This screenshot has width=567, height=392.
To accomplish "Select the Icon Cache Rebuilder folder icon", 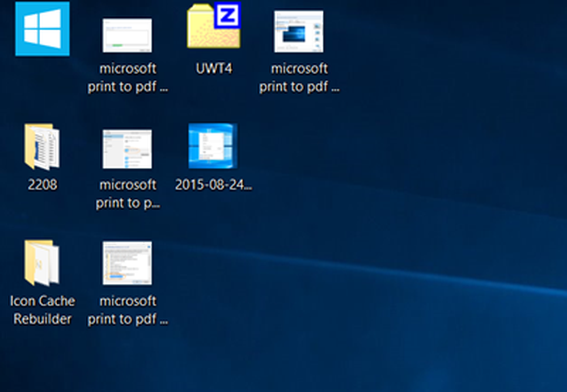I will [x=42, y=263].
